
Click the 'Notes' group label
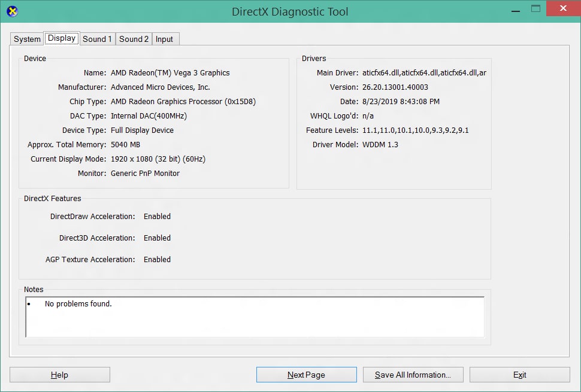(34, 290)
